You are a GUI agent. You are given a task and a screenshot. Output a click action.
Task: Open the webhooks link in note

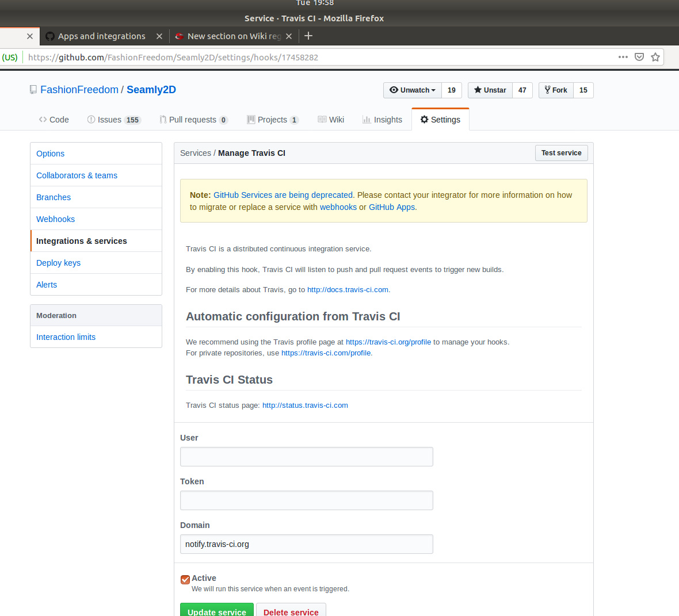pos(338,208)
